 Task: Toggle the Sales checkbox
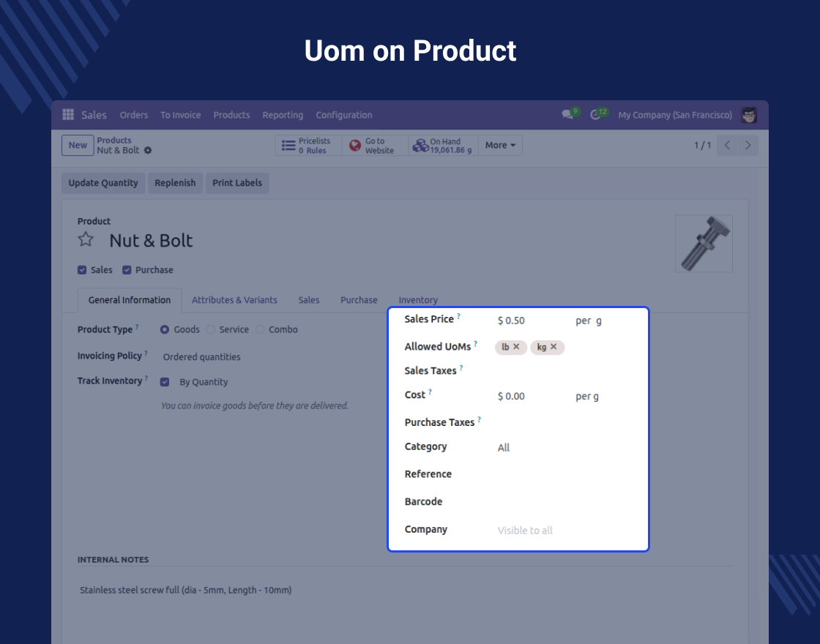tap(82, 270)
